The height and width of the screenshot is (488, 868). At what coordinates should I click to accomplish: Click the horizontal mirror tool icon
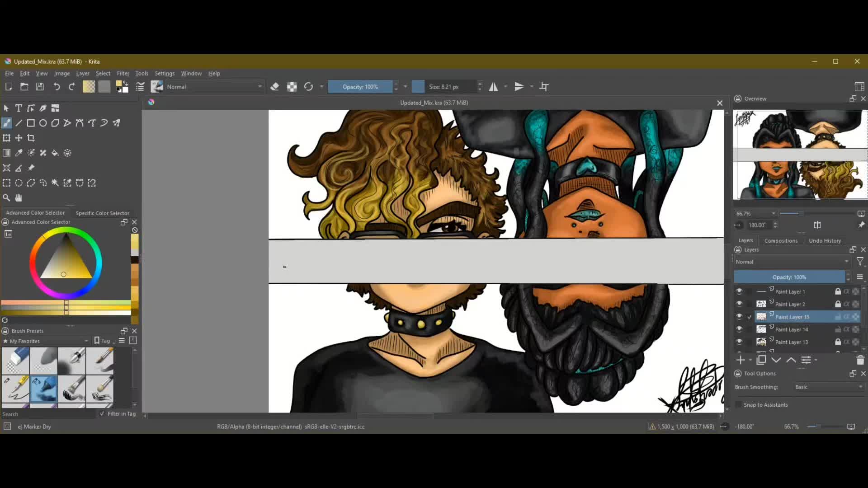(493, 87)
